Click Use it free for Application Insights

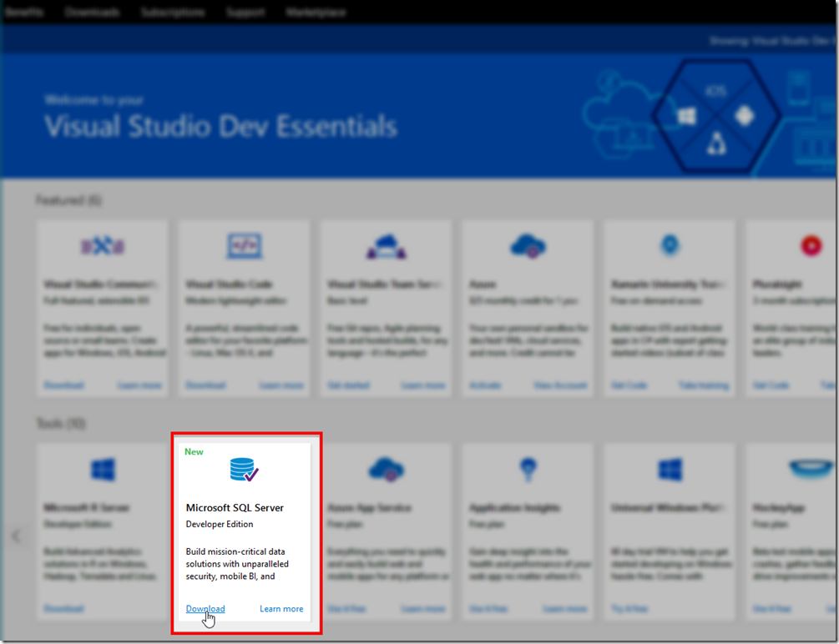[488, 609]
